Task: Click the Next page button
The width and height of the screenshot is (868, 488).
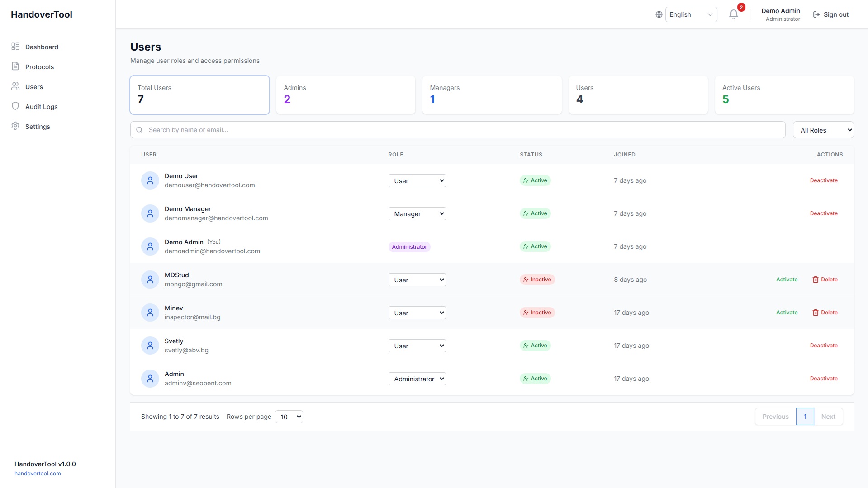Action: (x=828, y=417)
